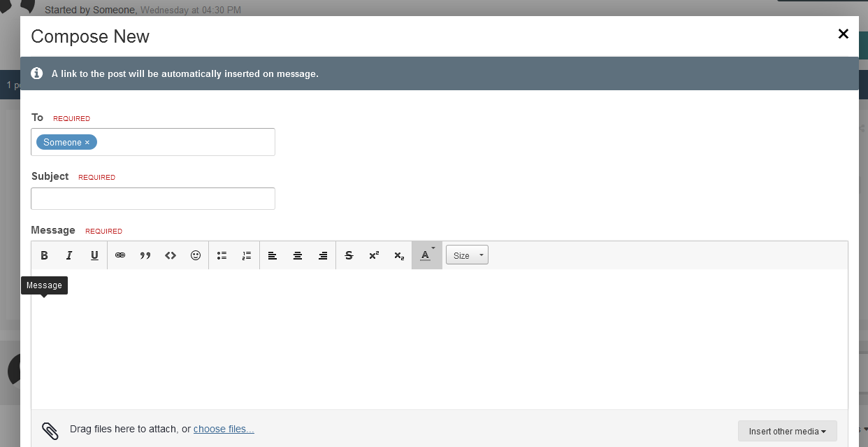This screenshot has height=447, width=868.
Task: Toggle bold formatting in editor toolbar
Action: (44, 255)
